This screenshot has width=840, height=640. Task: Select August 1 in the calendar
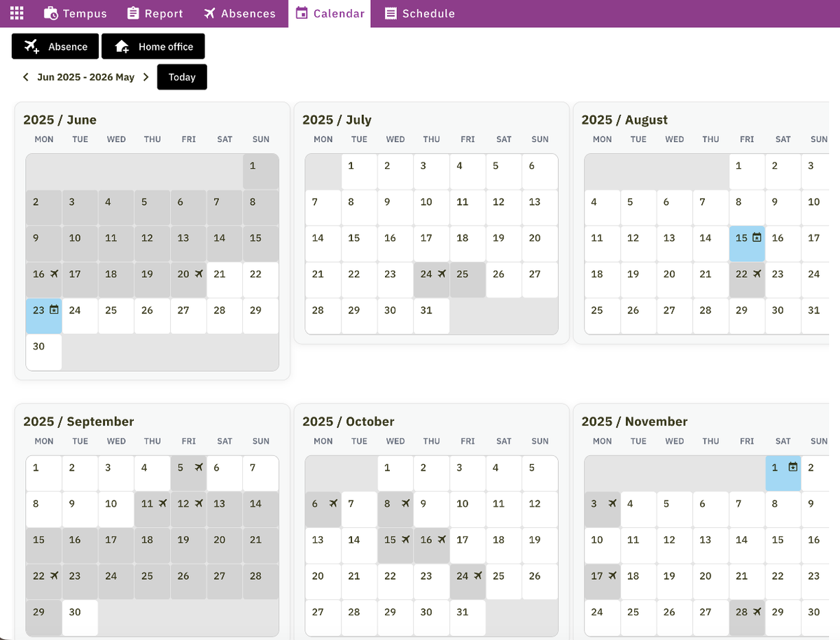coord(747,172)
